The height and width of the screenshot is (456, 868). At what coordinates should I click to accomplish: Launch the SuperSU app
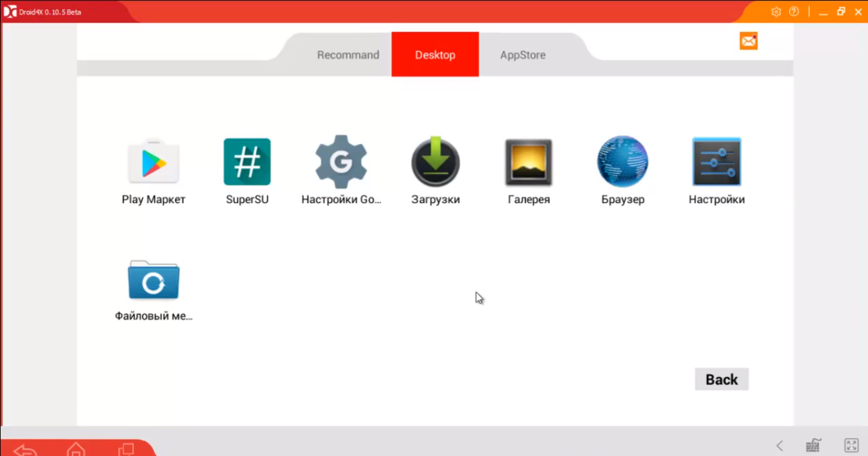click(247, 163)
